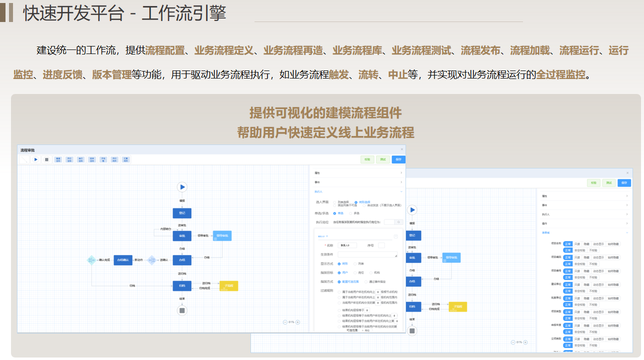The height and width of the screenshot is (360, 644).
Task: Expand the 属性 section in the left window
Action: 357,173
